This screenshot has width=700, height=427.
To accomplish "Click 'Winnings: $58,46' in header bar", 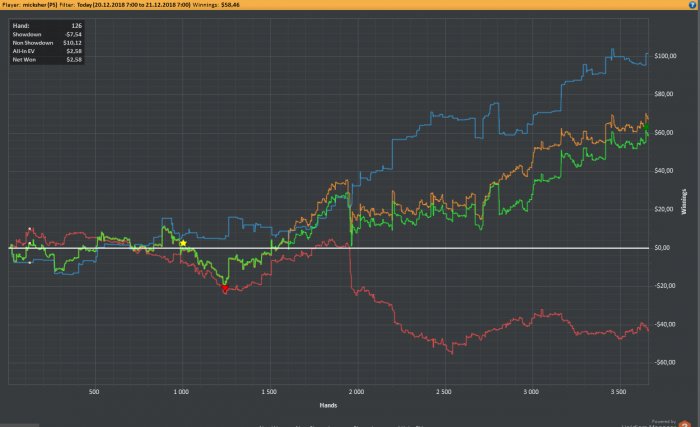I will [216, 4].
